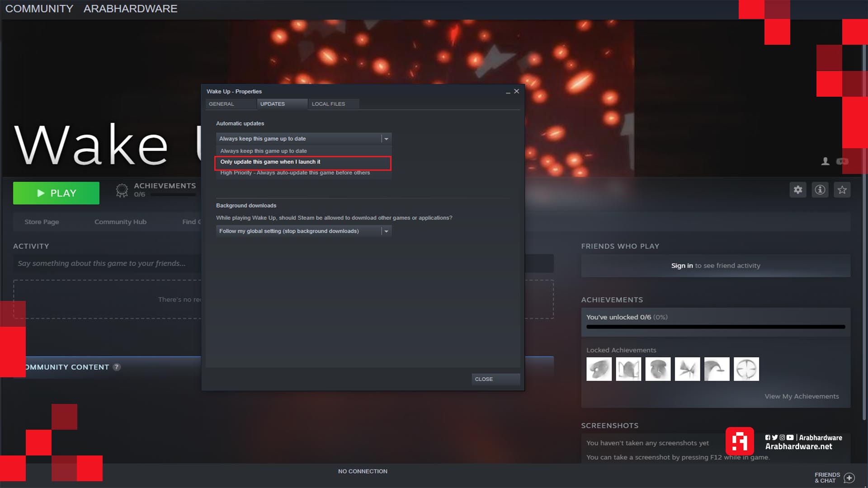The height and width of the screenshot is (488, 868).
Task: Click the fifth locked achievement icon
Action: [717, 369]
